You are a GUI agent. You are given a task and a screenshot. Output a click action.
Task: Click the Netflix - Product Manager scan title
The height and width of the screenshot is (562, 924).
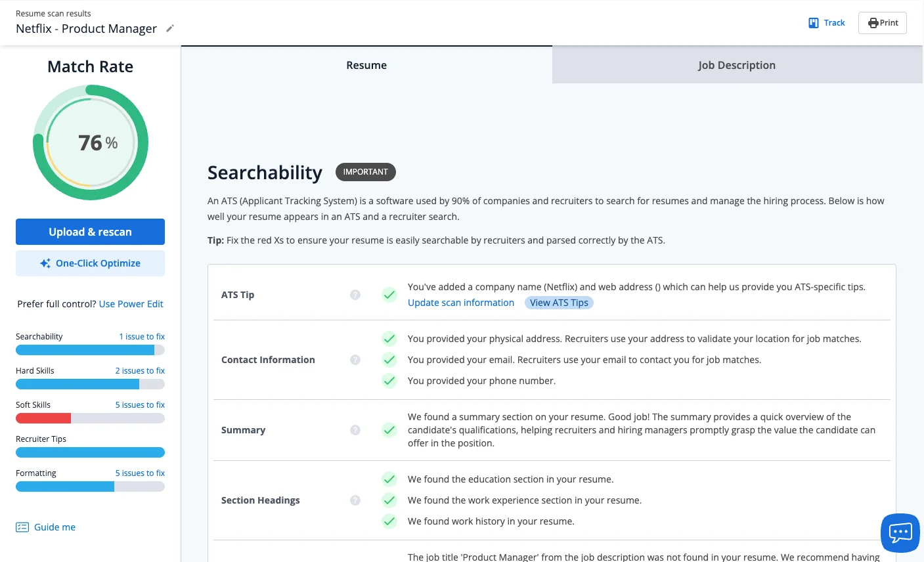pyautogui.click(x=85, y=28)
